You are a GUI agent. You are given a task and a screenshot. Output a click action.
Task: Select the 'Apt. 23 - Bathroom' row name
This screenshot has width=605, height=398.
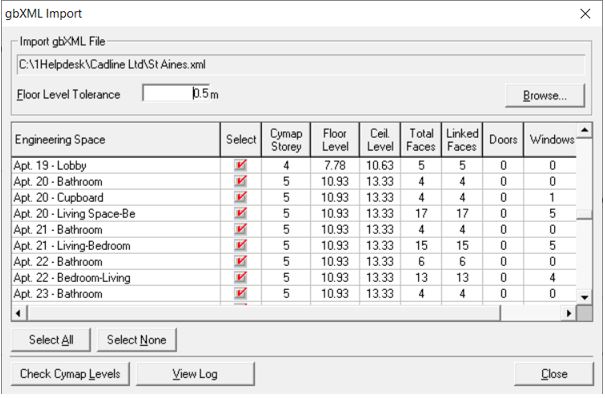pos(58,294)
